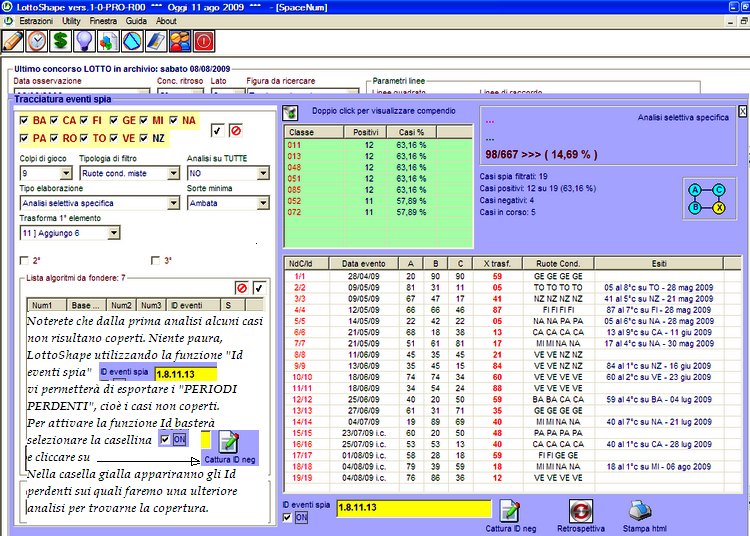Click the 98/667 >>> ( 14,69 % ) summary
The height and width of the screenshot is (536, 750).
[541, 154]
